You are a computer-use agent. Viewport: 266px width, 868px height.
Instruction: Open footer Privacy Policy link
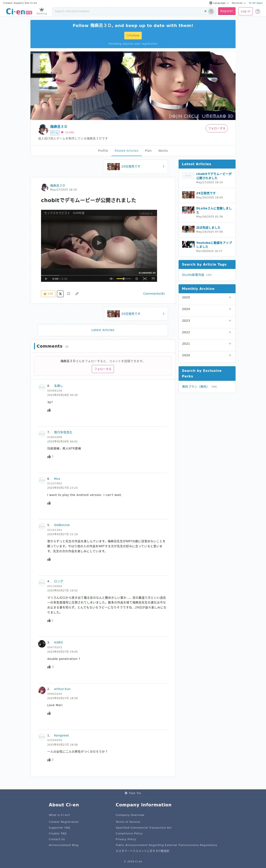coord(126,839)
